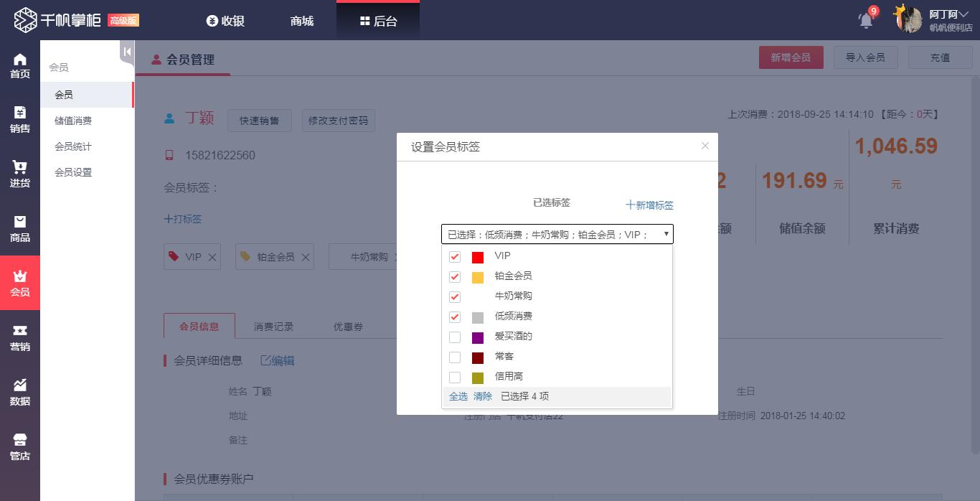Open the 数据 data icon
The height and width of the screenshot is (501, 980).
pyautogui.click(x=20, y=391)
